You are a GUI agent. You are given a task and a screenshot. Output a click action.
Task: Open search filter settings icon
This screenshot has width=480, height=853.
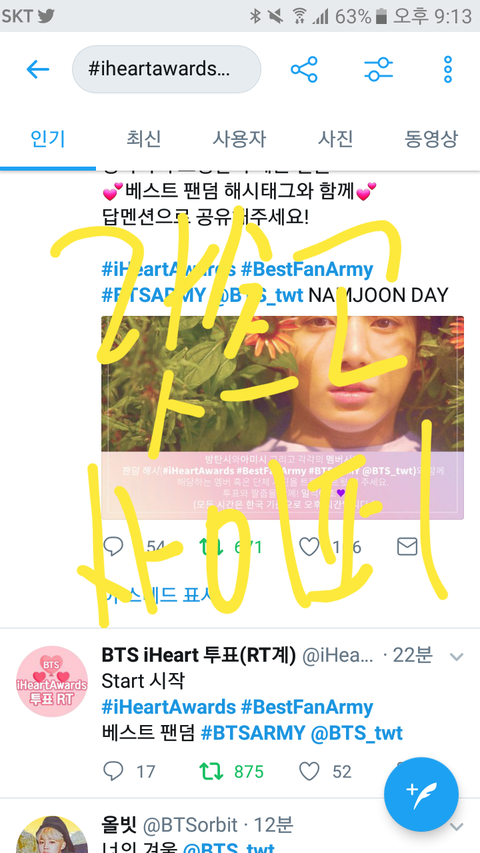click(378, 69)
